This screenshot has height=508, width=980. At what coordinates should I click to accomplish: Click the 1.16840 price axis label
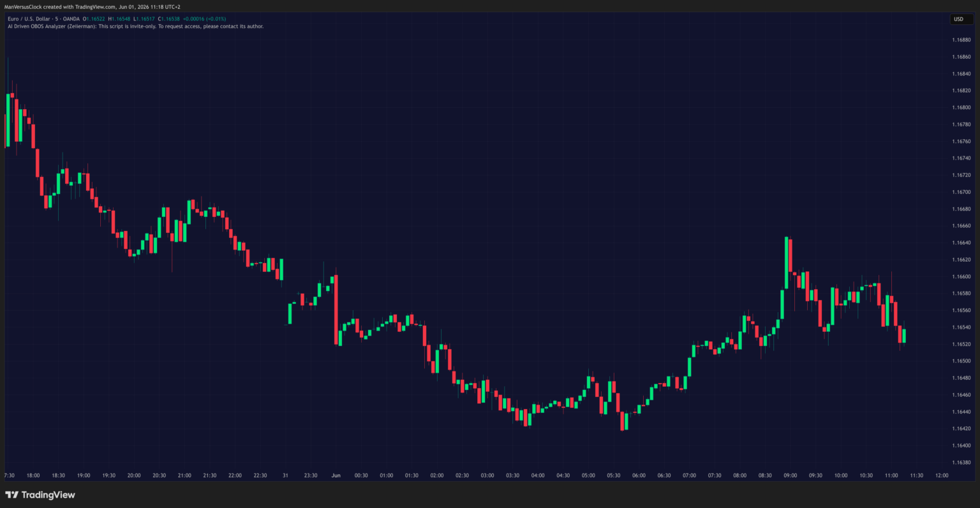coord(961,73)
